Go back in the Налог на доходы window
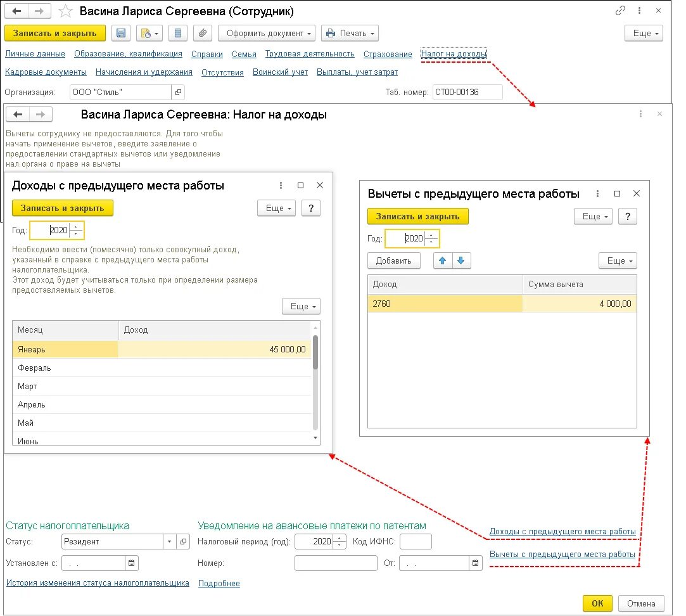This screenshot has width=686, height=616. pyautogui.click(x=18, y=114)
